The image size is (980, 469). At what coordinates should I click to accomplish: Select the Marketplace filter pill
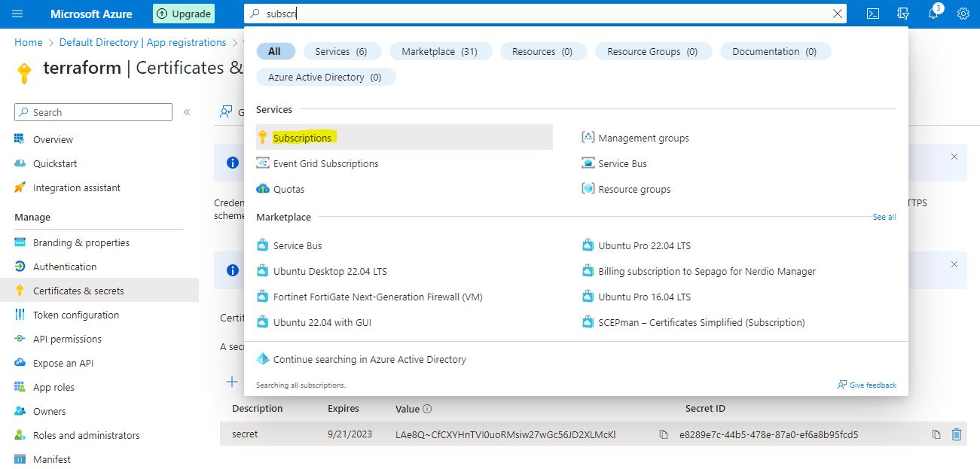pyautogui.click(x=439, y=51)
